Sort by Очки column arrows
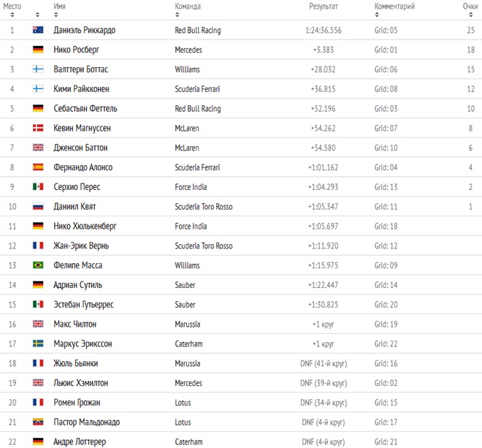Viewport: 482px width, 448px height. (470, 15)
